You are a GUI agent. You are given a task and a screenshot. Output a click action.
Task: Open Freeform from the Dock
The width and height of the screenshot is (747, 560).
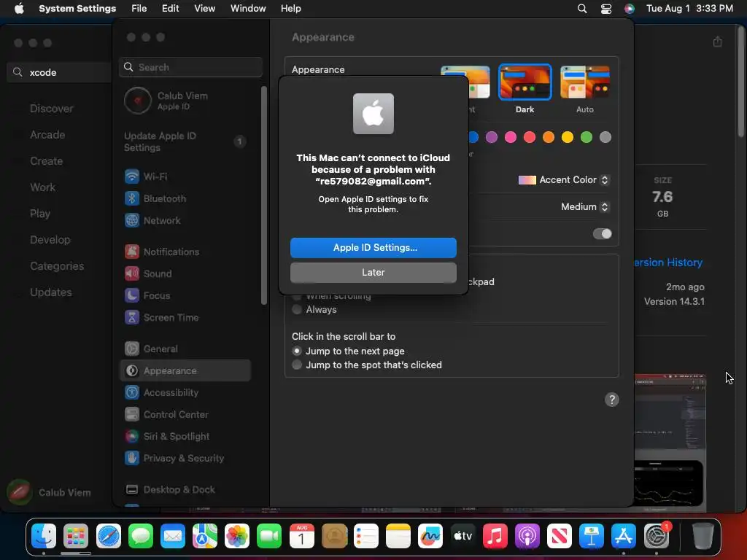point(430,537)
